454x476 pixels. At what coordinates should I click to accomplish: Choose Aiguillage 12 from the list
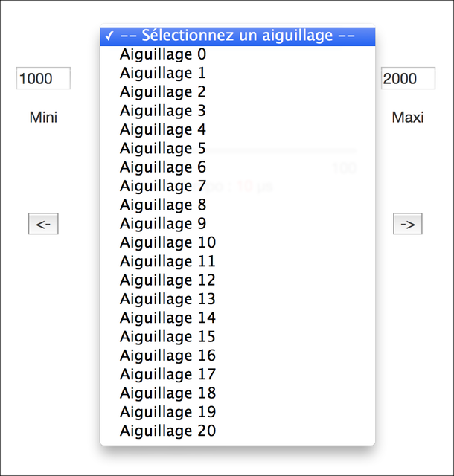click(x=237, y=280)
